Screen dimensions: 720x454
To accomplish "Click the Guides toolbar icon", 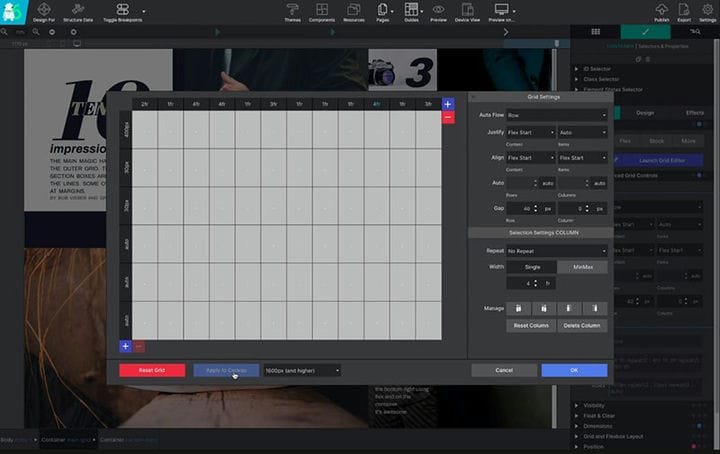I will (x=411, y=9).
